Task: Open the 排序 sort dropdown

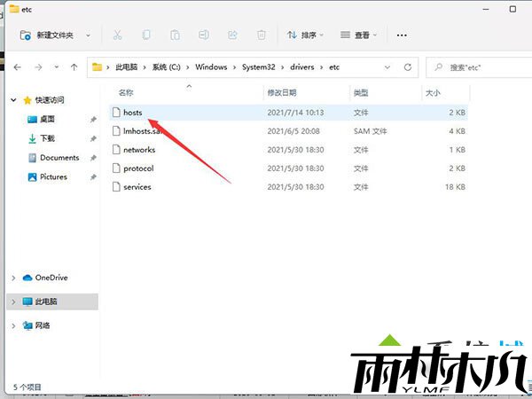Action: click(306, 35)
